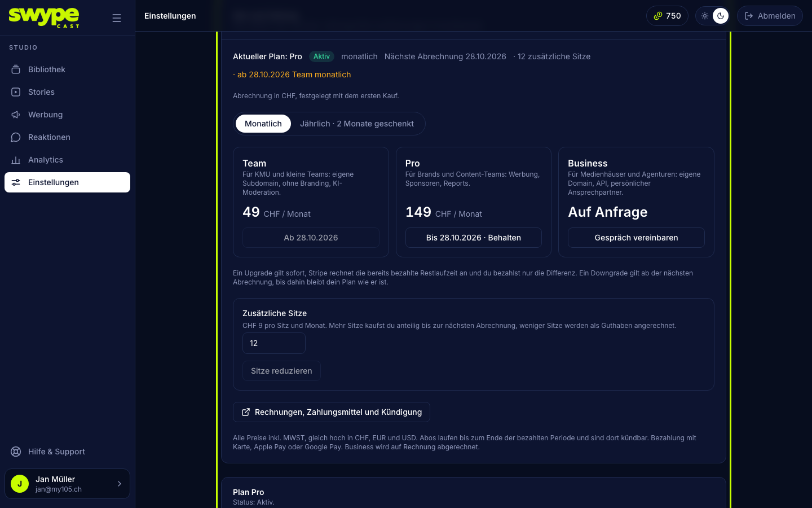Select Monatlich billing interval
Screen dimensions: 812x508
pyautogui.click(x=263, y=124)
